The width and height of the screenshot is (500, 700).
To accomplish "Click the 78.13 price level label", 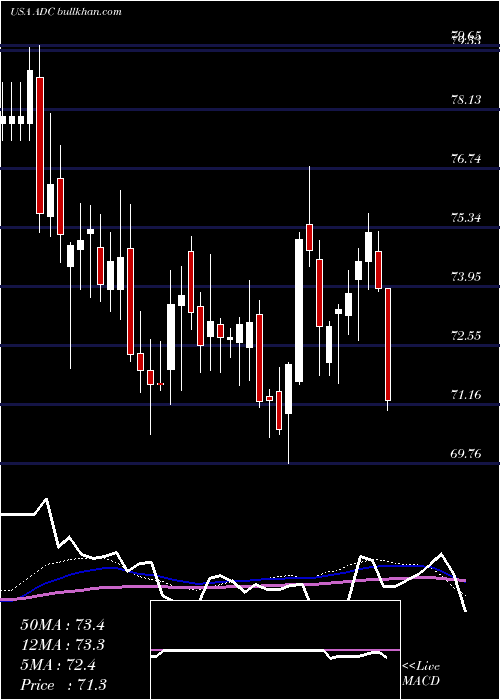I will [x=467, y=100].
